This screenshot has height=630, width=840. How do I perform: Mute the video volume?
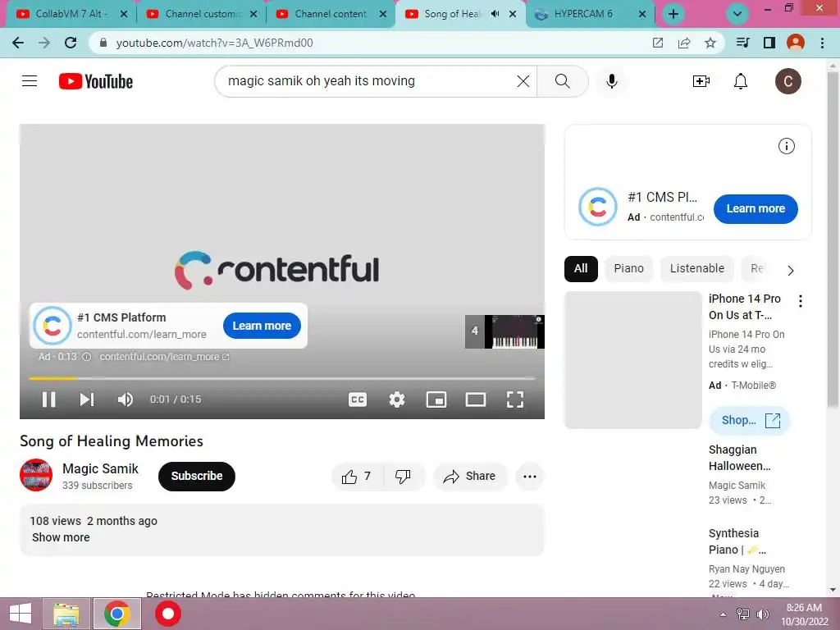(x=126, y=399)
